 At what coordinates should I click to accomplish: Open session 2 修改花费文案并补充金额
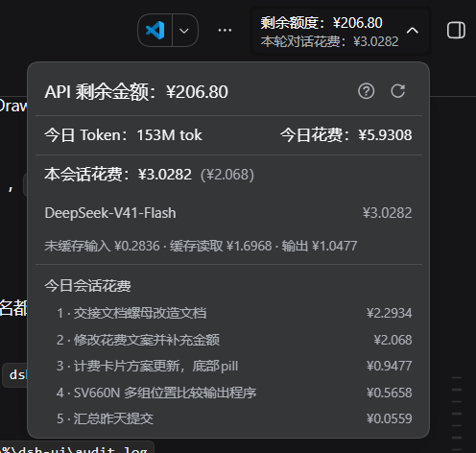click(138, 340)
